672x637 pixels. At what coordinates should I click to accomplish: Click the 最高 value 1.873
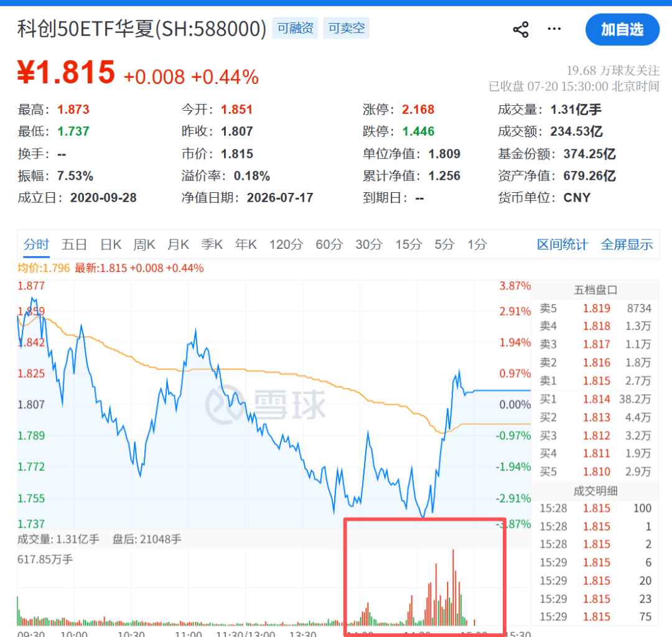pyautogui.click(x=73, y=109)
